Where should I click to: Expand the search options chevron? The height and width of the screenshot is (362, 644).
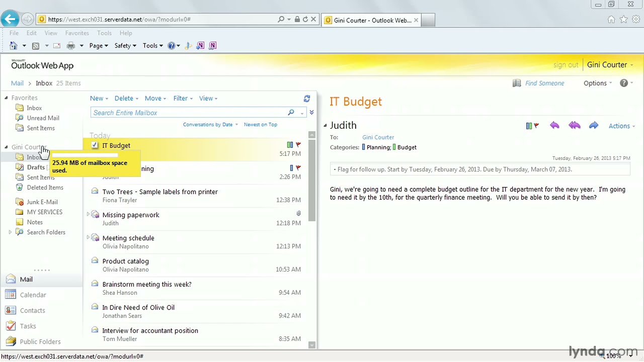(x=311, y=113)
